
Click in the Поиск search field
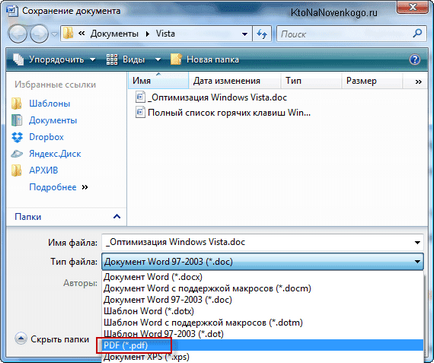pyautogui.click(x=343, y=34)
